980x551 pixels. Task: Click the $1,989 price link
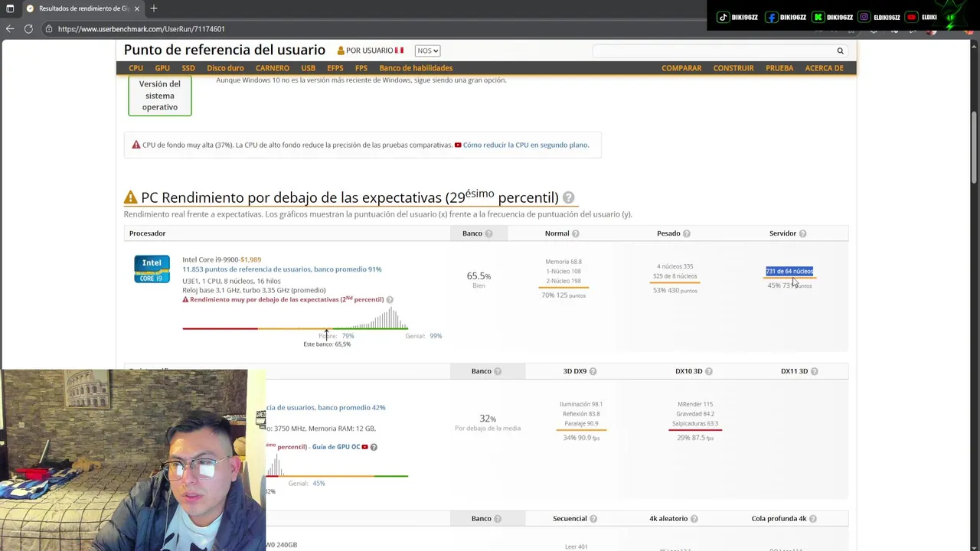(250, 259)
